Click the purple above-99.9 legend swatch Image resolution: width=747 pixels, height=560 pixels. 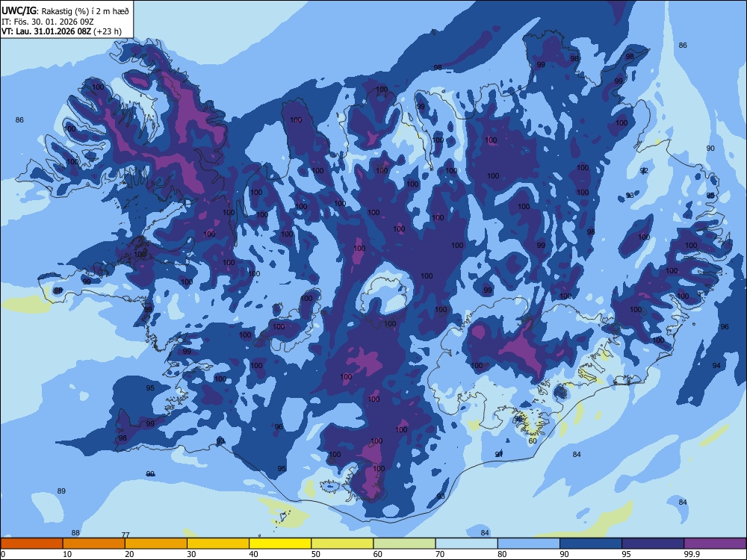715,544
